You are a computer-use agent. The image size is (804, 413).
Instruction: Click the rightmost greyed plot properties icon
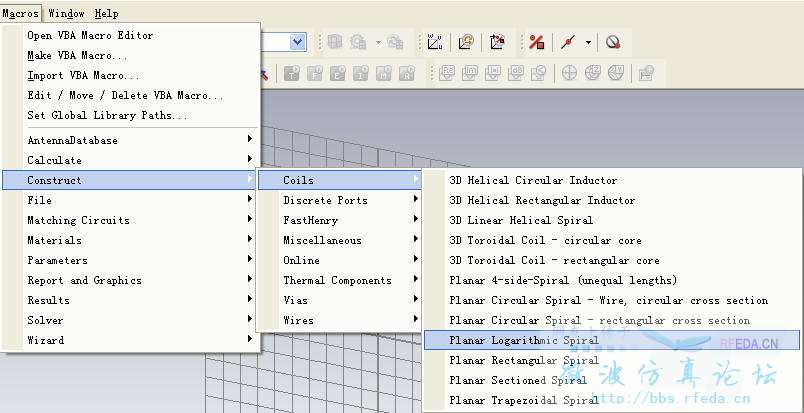click(647, 73)
